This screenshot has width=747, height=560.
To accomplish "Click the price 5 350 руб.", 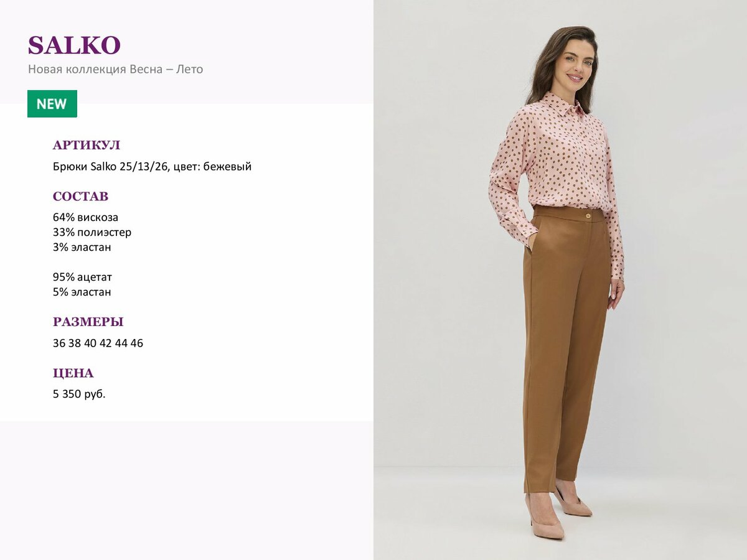I will pos(79,394).
